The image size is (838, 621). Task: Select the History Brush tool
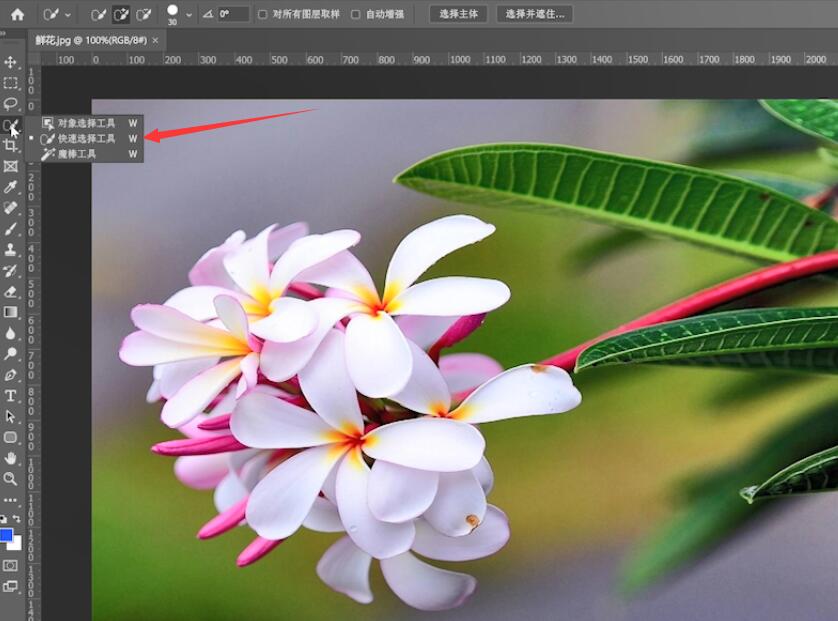pos(10,270)
